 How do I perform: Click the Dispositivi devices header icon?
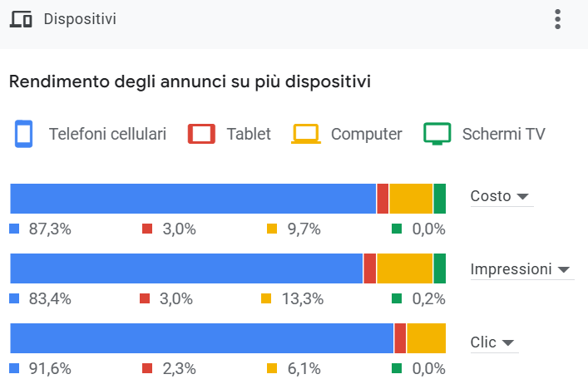click(x=21, y=19)
